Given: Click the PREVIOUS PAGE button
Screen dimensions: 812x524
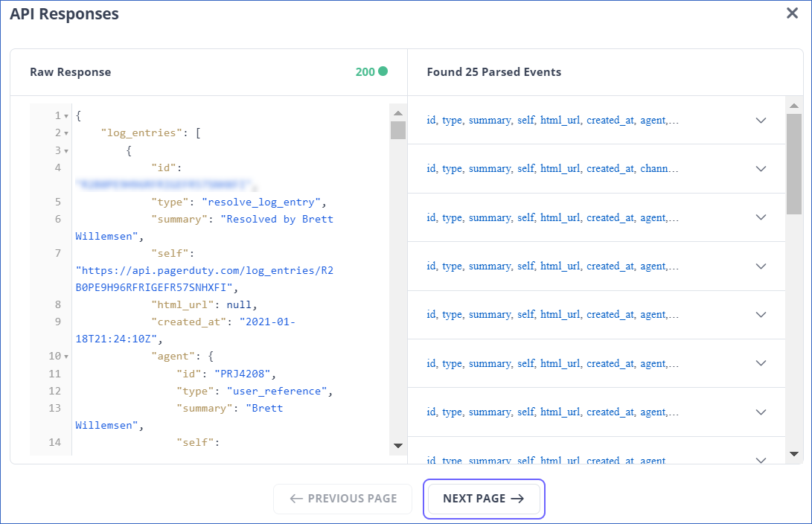Looking at the screenshot, I should tap(342, 499).
